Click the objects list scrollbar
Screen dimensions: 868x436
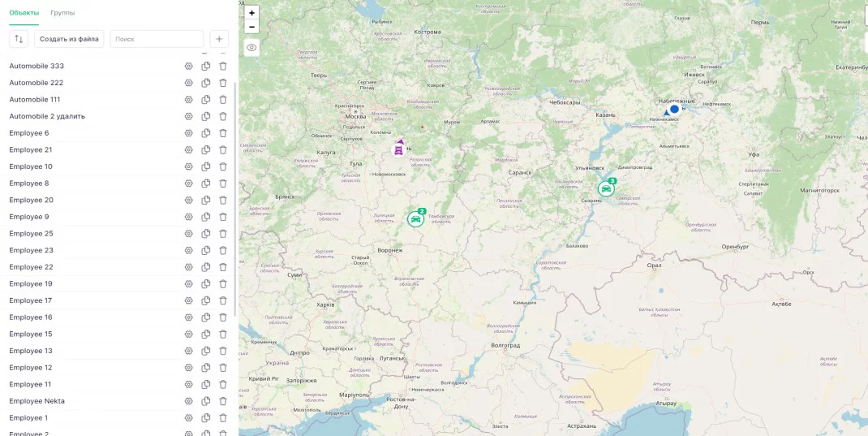coord(235,200)
